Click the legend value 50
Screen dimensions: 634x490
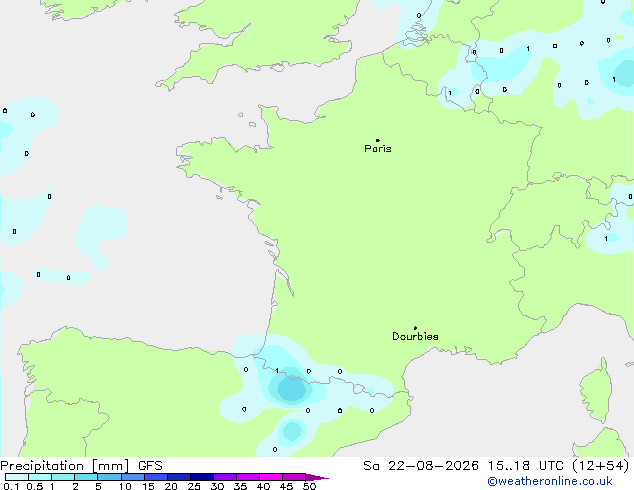point(310,486)
